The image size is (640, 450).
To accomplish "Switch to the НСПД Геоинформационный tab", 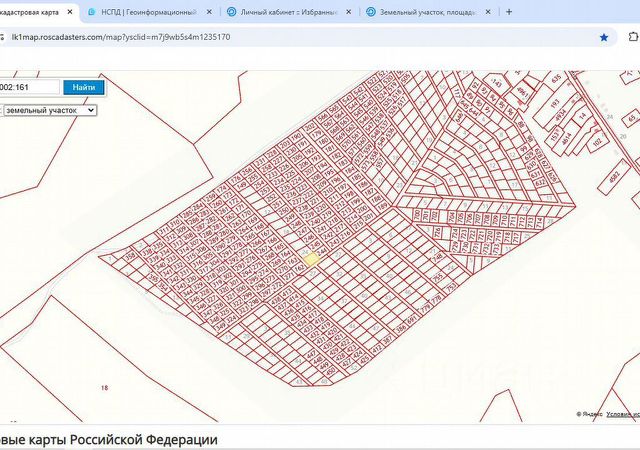I will pyautogui.click(x=150, y=12).
